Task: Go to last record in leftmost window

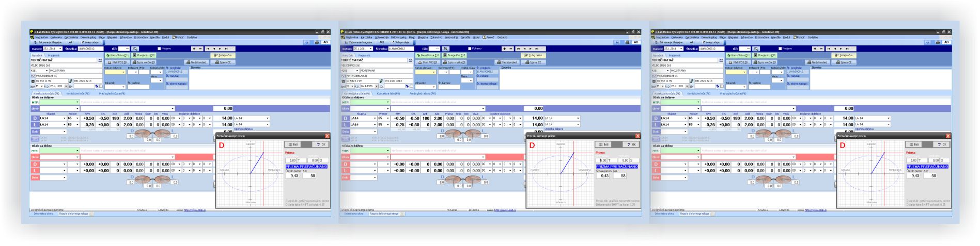Action: click(x=226, y=49)
